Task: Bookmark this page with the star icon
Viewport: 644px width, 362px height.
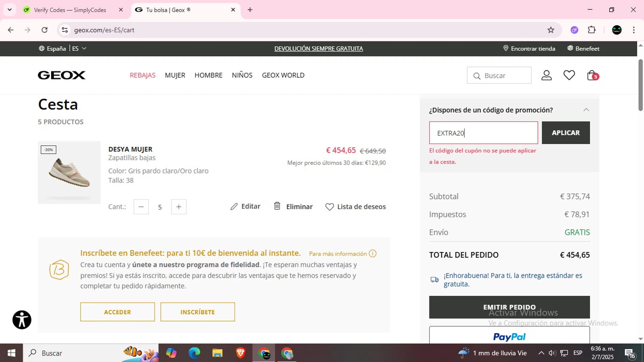Action: [x=551, y=30]
